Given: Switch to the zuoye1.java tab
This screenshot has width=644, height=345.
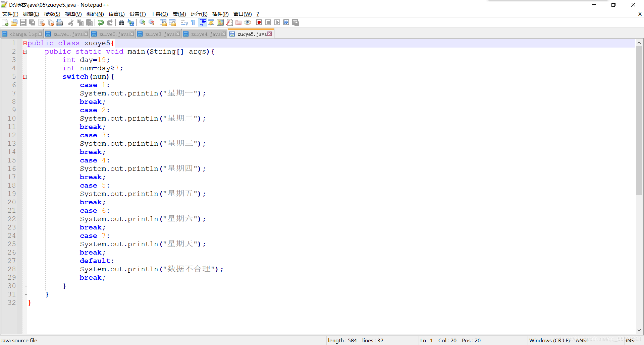Looking at the screenshot, I should [x=67, y=34].
